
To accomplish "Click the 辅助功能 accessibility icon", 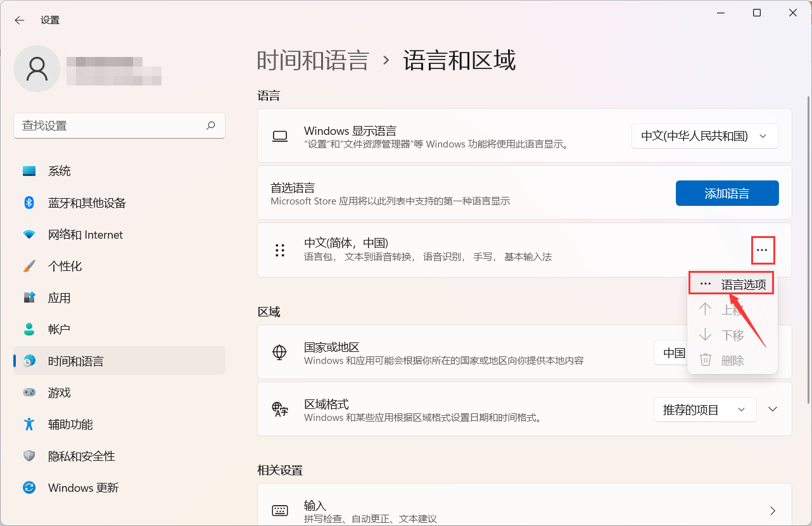I will click(29, 424).
